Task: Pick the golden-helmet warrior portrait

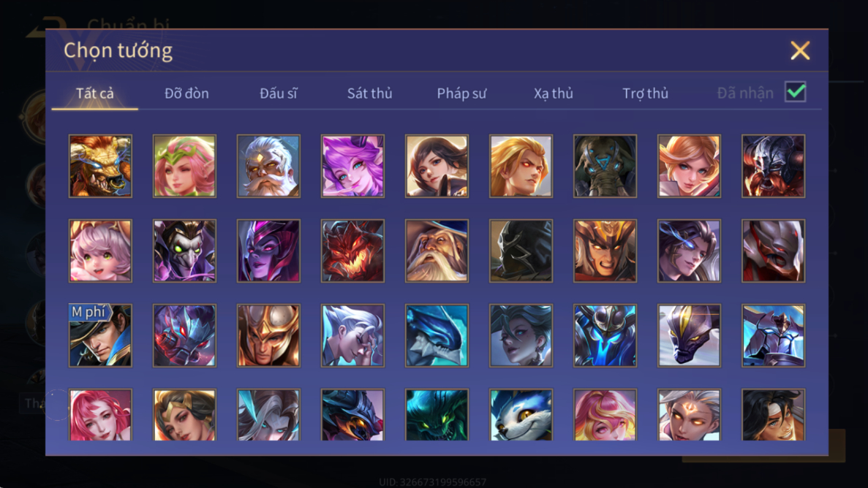Action: pos(268,335)
